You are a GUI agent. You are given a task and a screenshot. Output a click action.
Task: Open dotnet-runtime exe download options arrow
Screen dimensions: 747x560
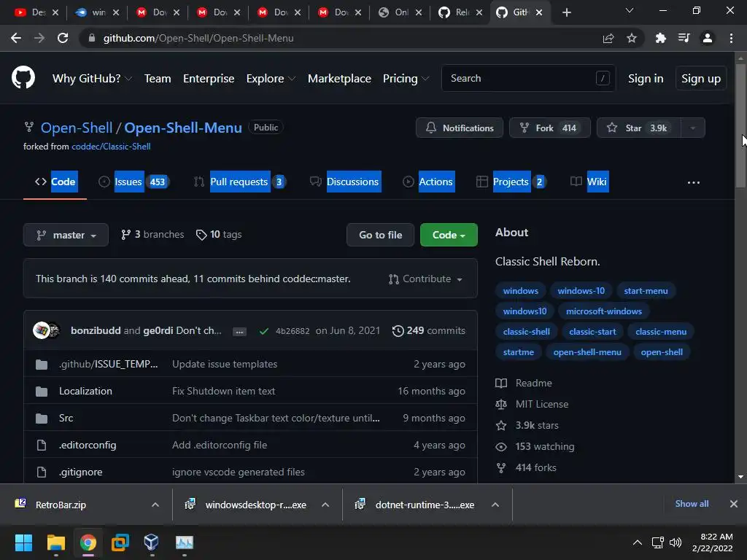[x=495, y=505]
